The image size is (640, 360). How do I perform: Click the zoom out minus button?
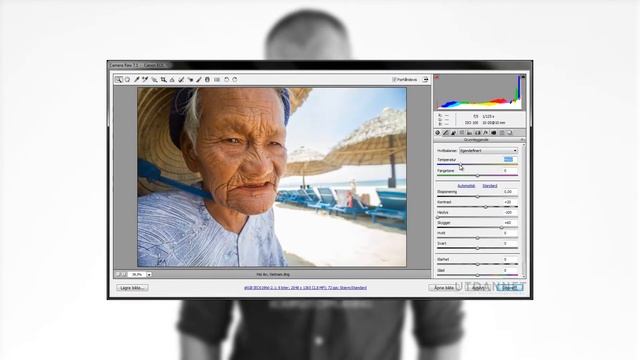118,275
